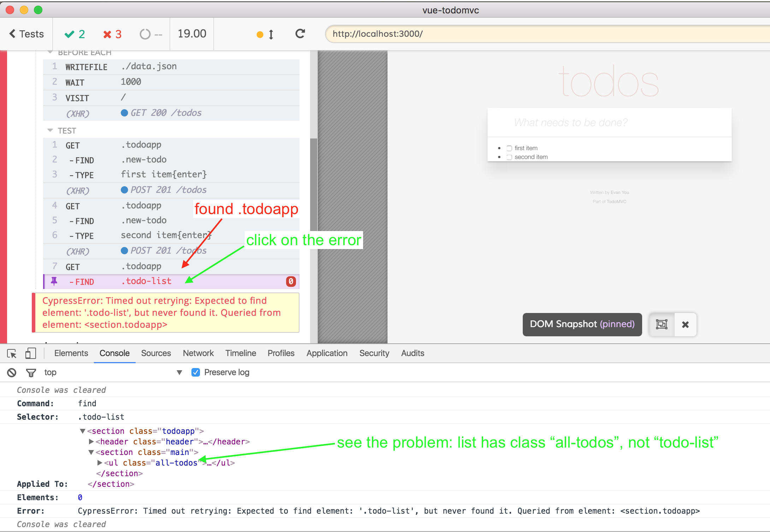Click the console filter funnel icon
This screenshot has width=770, height=532.
pyautogui.click(x=31, y=372)
